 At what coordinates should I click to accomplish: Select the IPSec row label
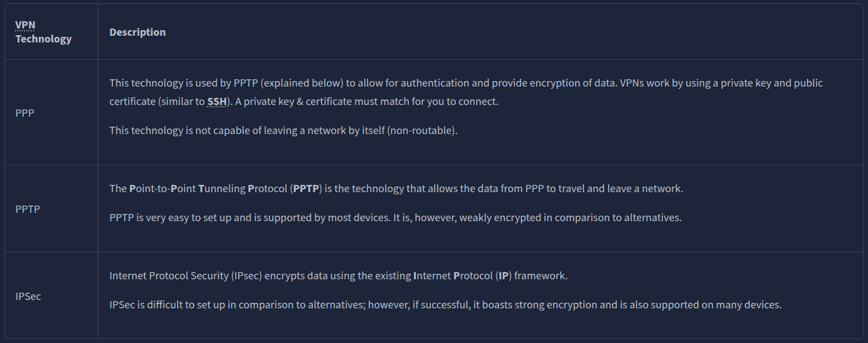(x=28, y=296)
